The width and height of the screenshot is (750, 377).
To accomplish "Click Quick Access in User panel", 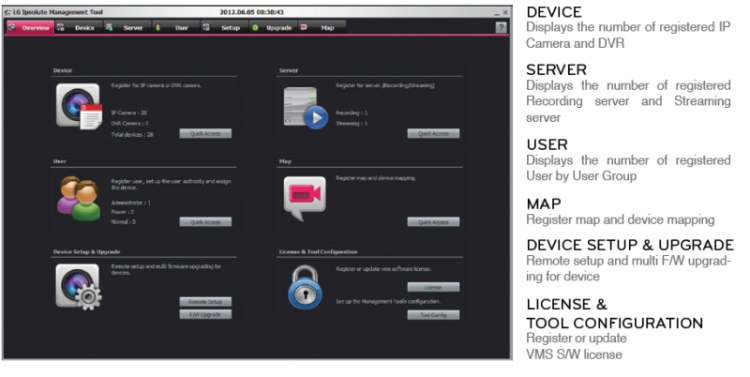I will coord(206,222).
